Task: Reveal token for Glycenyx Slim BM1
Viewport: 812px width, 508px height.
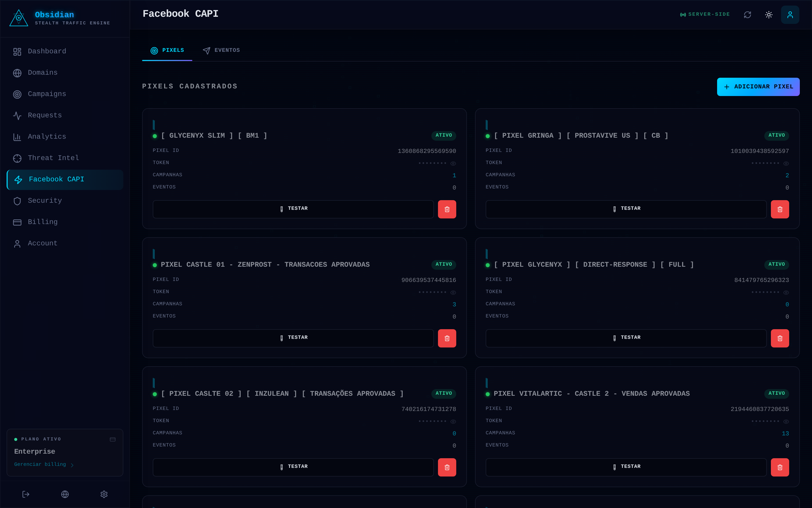Action: (453, 164)
